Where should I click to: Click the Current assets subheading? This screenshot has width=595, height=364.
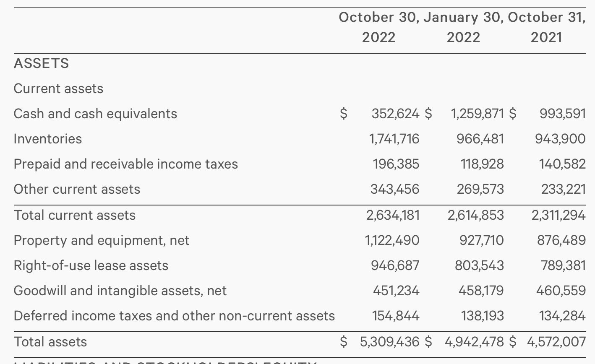coord(58,88)
